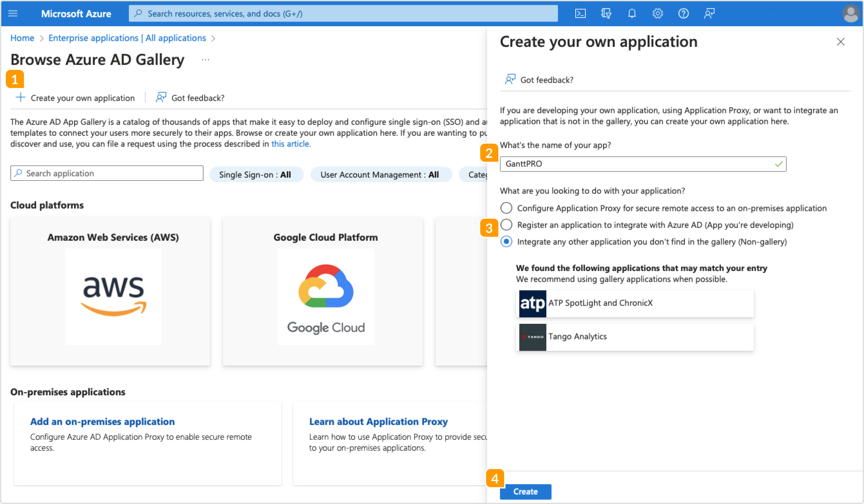Open the notifications bell
The image size is (864, 504).
632,13
